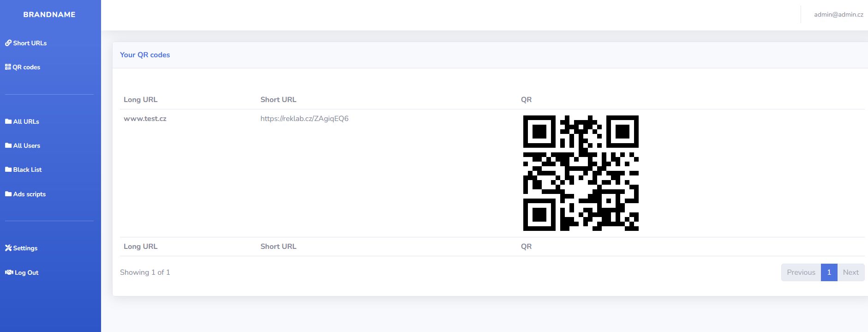Click the All Users folder icon

tap(8, 145)
